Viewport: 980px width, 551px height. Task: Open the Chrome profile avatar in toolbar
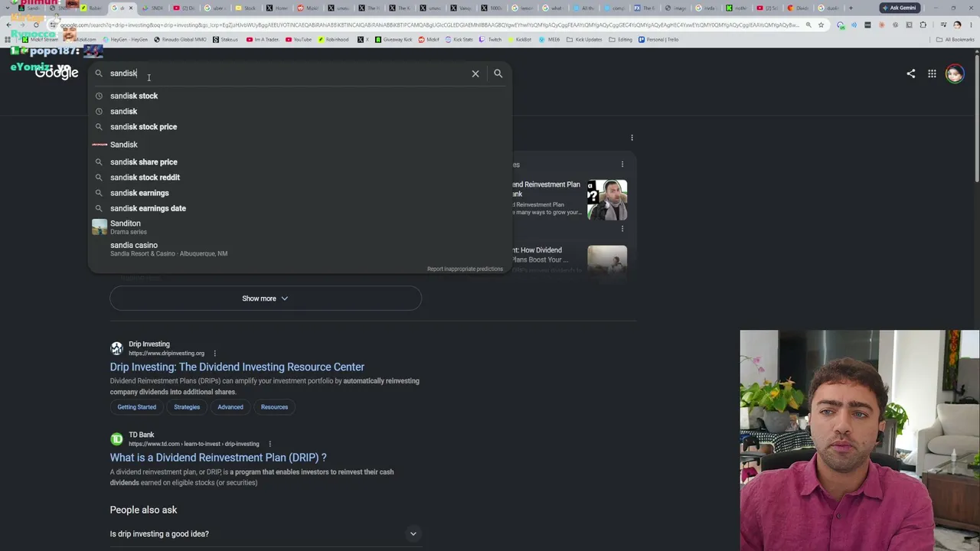tap(957, 25)
